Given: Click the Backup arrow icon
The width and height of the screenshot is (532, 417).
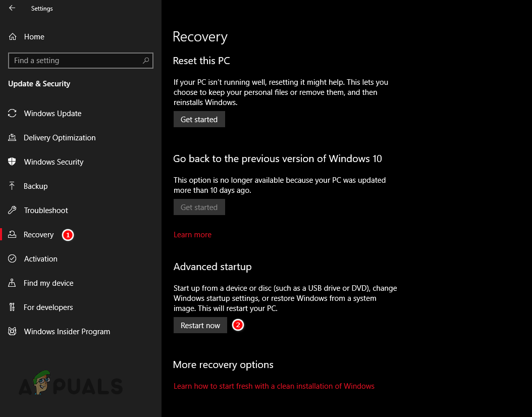Looking at the screenshot, I should click(13, 186).
